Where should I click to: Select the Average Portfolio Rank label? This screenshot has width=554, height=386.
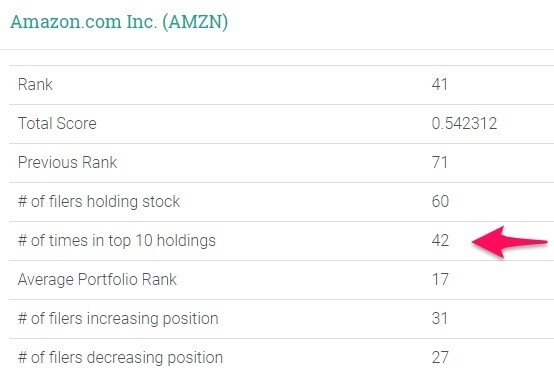pyautogui.click(x=97, y=280)
